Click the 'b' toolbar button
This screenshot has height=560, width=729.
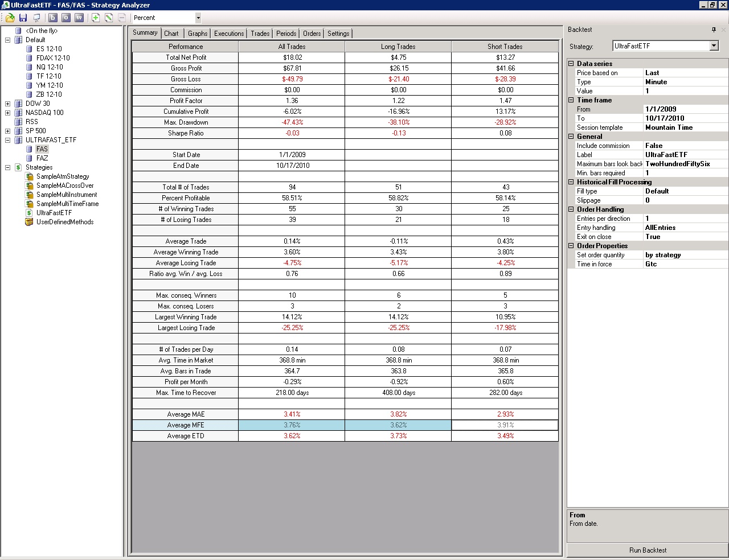[52, 18]
